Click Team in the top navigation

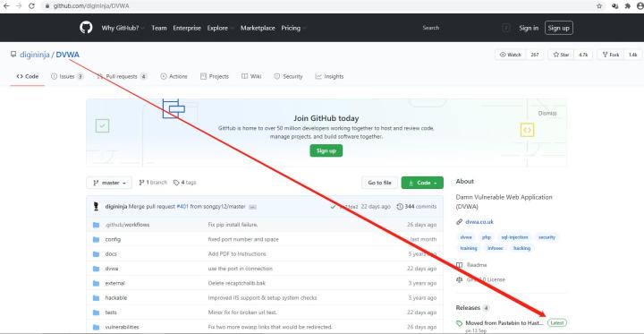(159, 28)
